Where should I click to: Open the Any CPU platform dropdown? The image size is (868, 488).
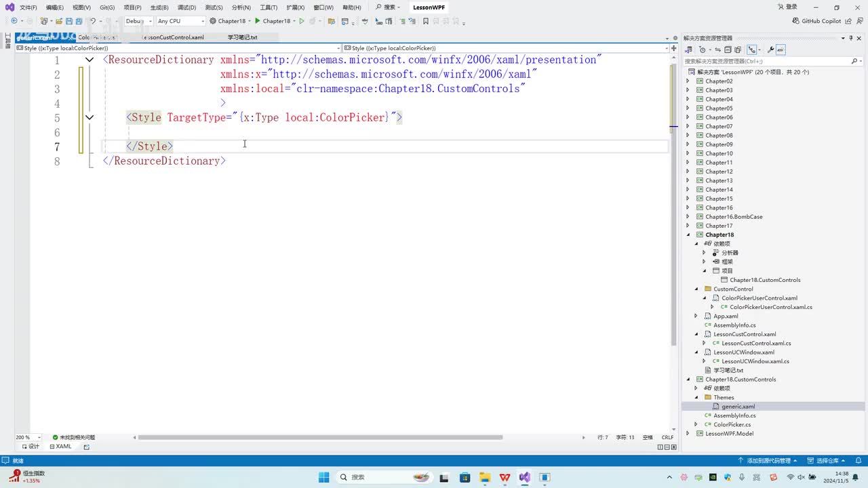click(x=180, y=21)
